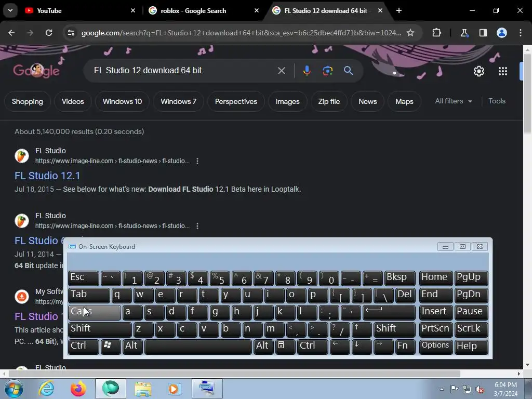Select the Shopping filter chip
This screenshot has height=399, width=532.
click(x=28, y=101)
